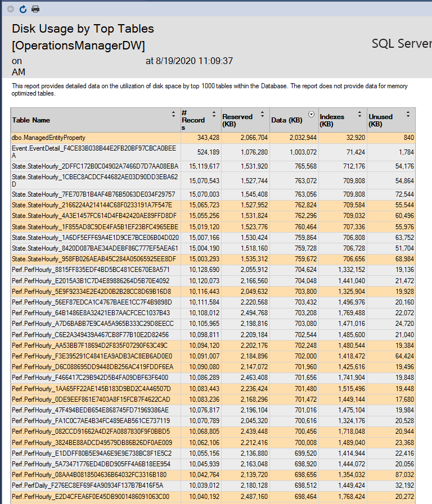Select Perf.PerfHourly_0DE9EEF861E7403A8F15FCB7F4622CAD name

(91, 399)
